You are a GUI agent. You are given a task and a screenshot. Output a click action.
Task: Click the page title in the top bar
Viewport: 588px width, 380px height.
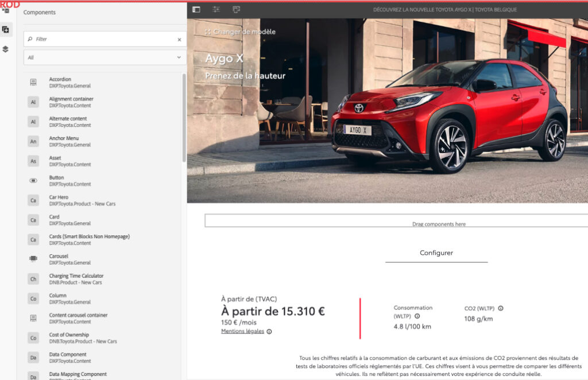[x=445, y=10]
